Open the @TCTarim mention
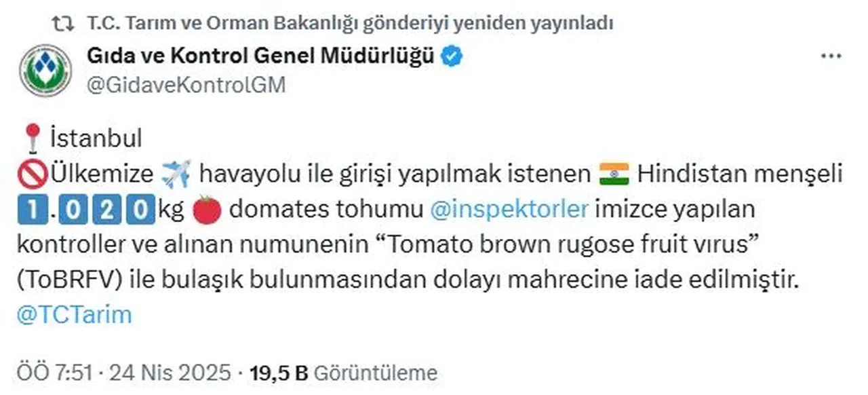868x395 pixels. tap(75, 316)
